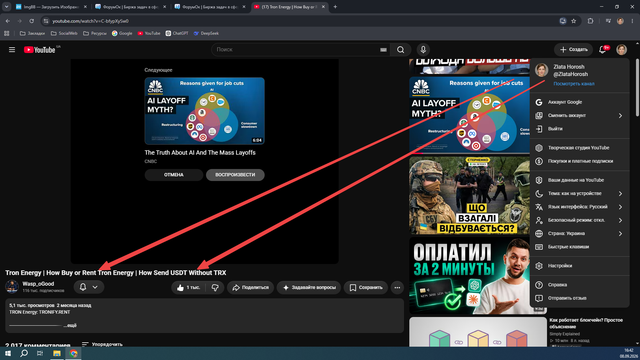The width and height of the screenshot is (640, 360).
Task: Open YouTube bookmark in bookmarks bar
Action: [x=149, y=33]
